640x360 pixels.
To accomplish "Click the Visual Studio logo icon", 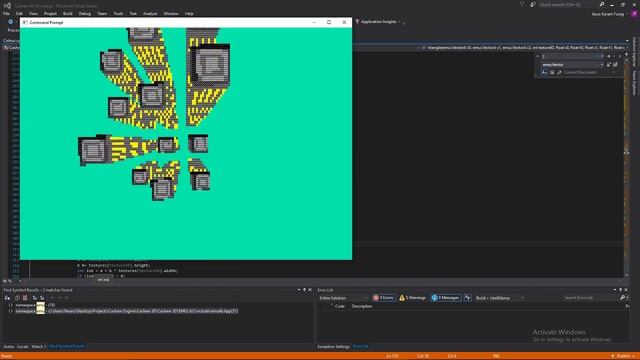I will 7,5.
